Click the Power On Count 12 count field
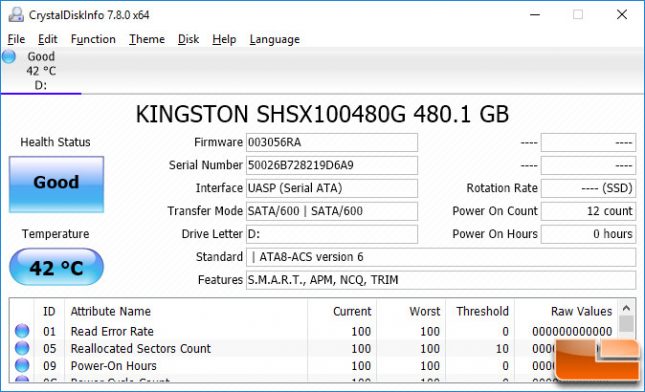645x392 pixels. click(x=588, y=211)
